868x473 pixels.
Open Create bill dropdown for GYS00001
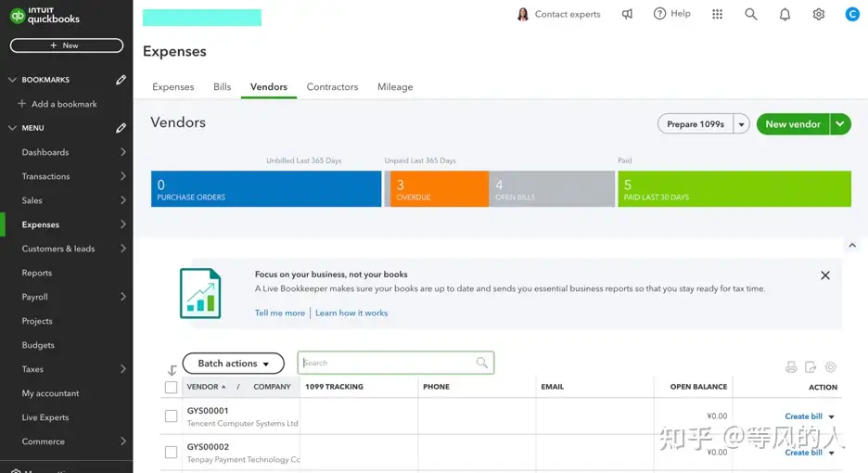pos(832,416)
